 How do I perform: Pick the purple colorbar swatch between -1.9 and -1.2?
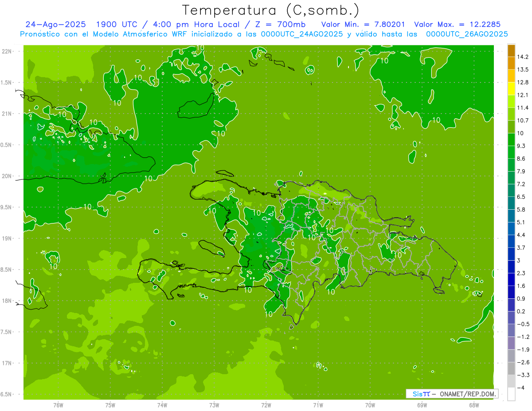[x=511, y=343]
